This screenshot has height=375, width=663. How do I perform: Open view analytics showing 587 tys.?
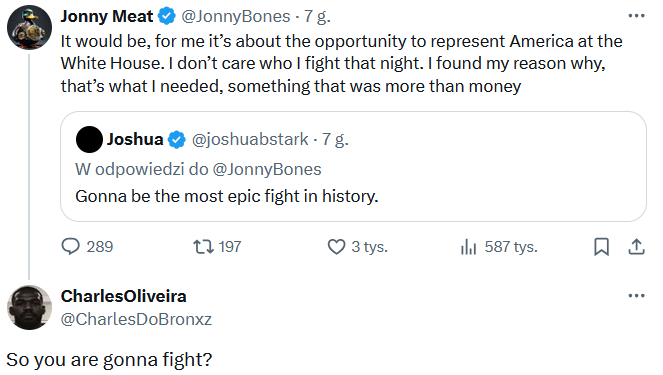pos(468,247)
